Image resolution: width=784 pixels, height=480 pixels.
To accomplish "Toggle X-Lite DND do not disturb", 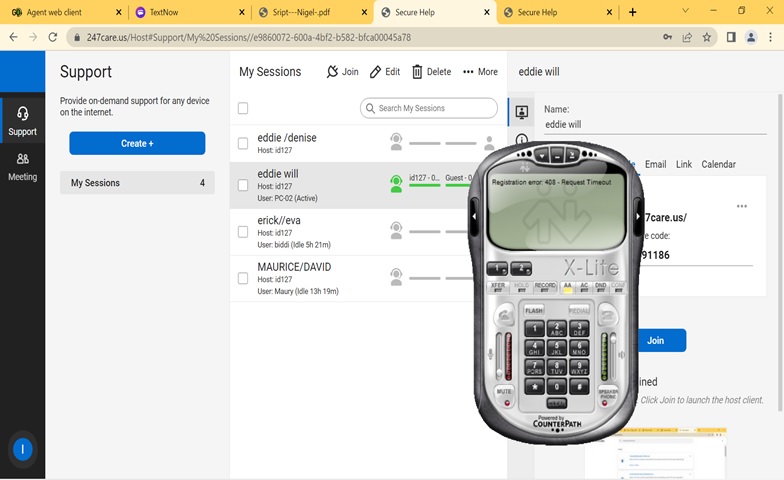I will tap(600, 287).
